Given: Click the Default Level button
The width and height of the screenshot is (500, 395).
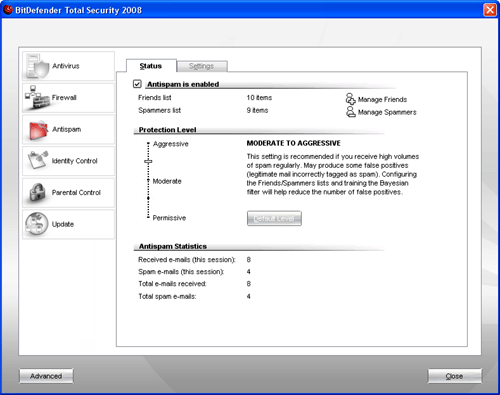Looking at the screenshot, I should (x=274, y=218).
